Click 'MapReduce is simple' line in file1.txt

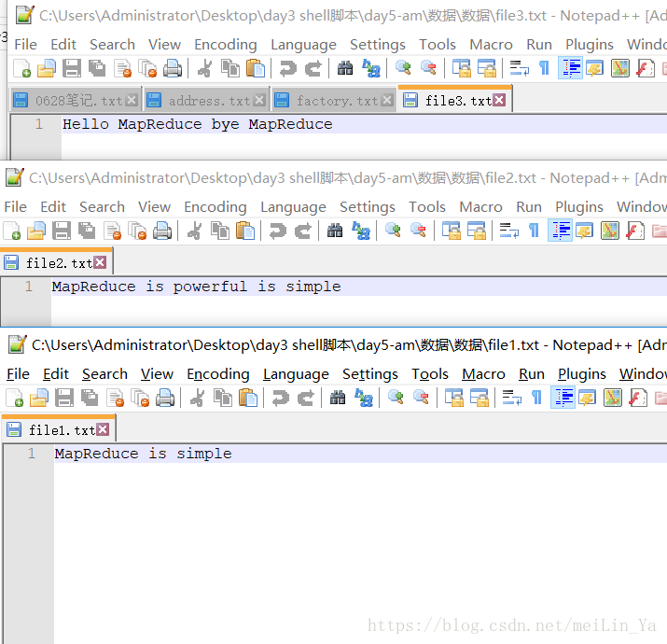click(x=143, y=454)
